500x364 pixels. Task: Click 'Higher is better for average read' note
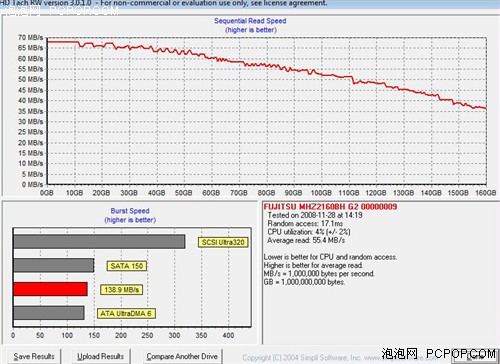click(313, 265)
